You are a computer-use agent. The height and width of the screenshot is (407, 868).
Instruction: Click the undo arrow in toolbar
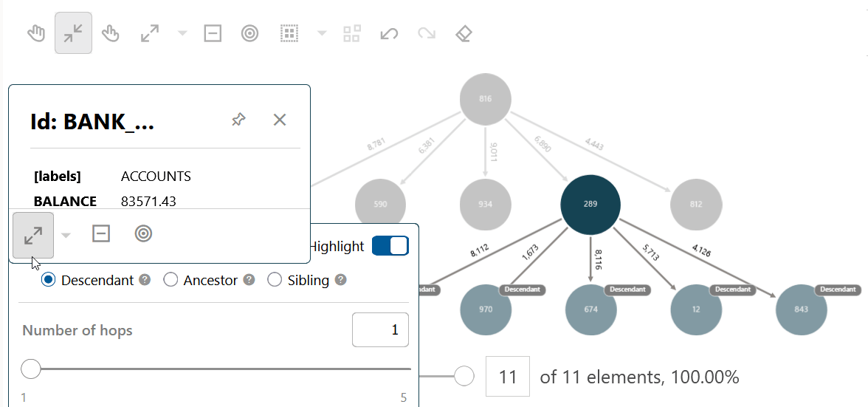coord(389,34)
